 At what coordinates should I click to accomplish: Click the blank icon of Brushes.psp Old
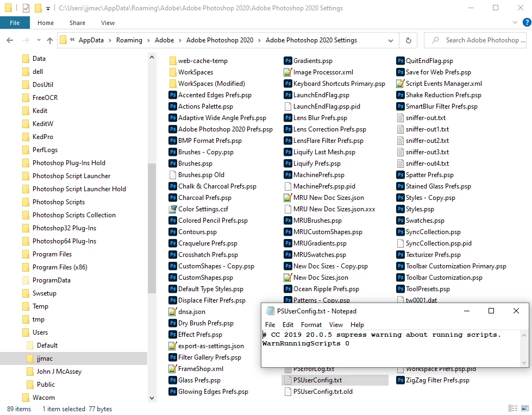[x=173, y=174]
